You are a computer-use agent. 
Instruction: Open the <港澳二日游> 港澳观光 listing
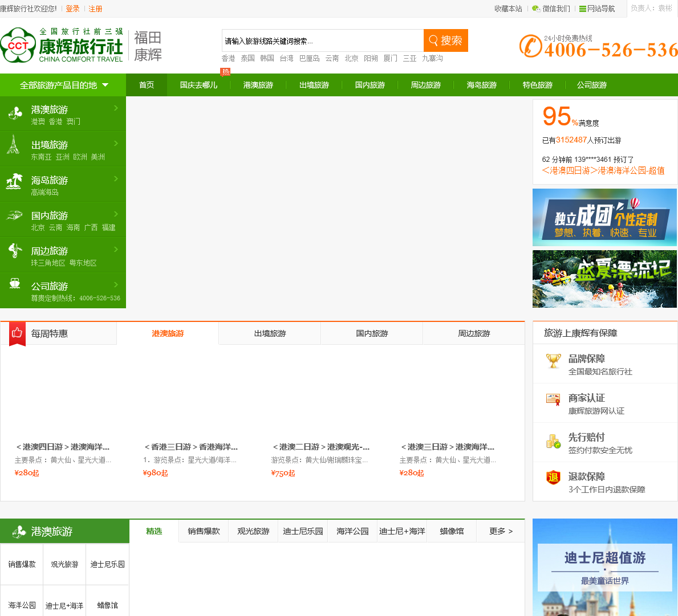(321, 447)
